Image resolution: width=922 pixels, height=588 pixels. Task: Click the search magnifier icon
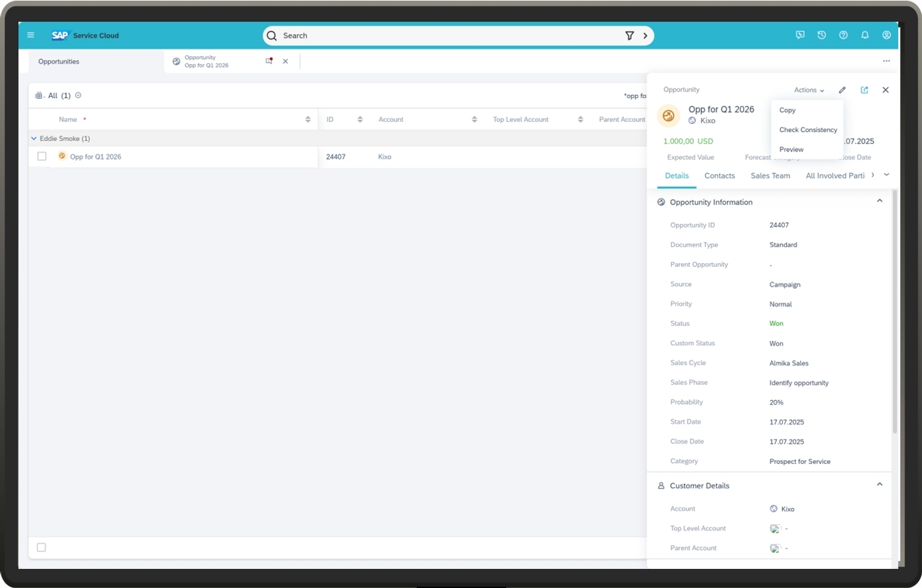[272, 36]
